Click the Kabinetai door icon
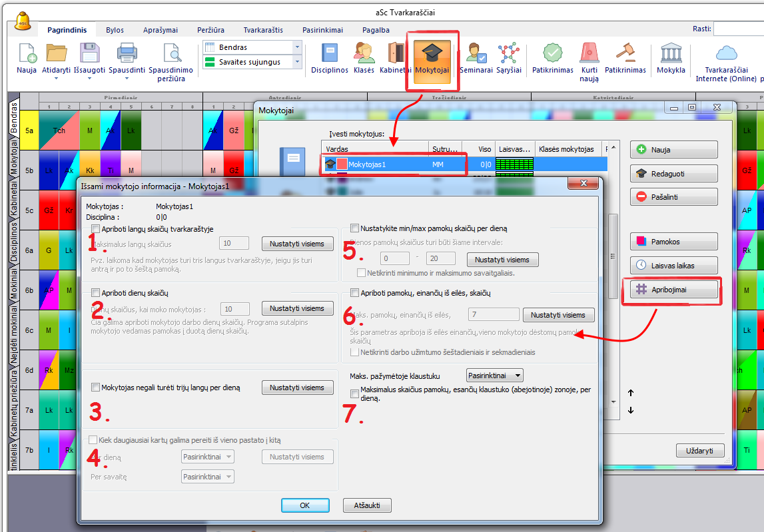This screenshot has height=532, width=764. [x=396, y=54]
